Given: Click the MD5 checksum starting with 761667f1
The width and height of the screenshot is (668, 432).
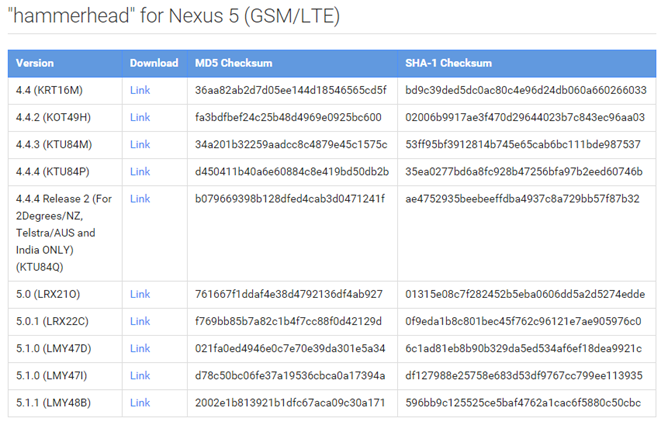Looking at the screenshot, I should pos(289,294).
